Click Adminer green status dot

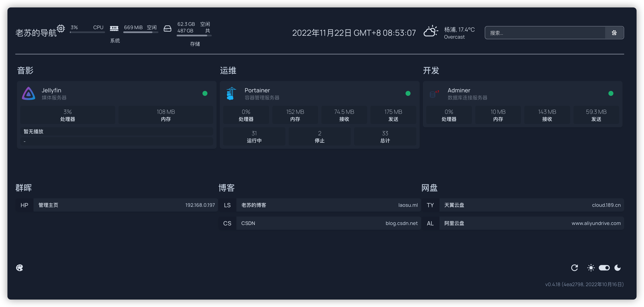point(610,93)
